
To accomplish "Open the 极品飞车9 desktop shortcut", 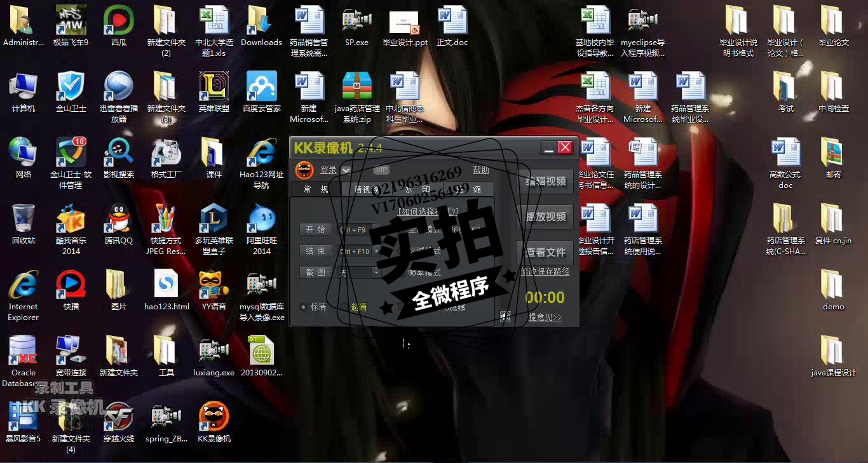I will tap(71, 26).
